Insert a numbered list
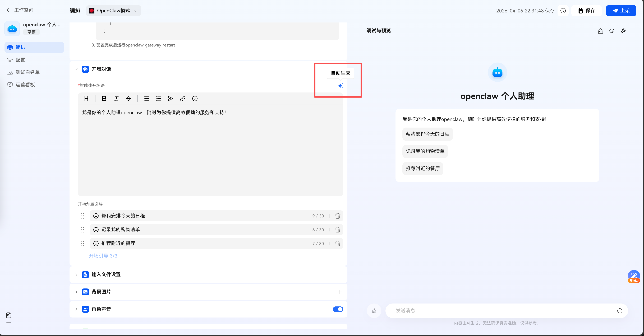The height and width of the screenshot is (336, 644). pyautogui.click(x=159, y=99)
